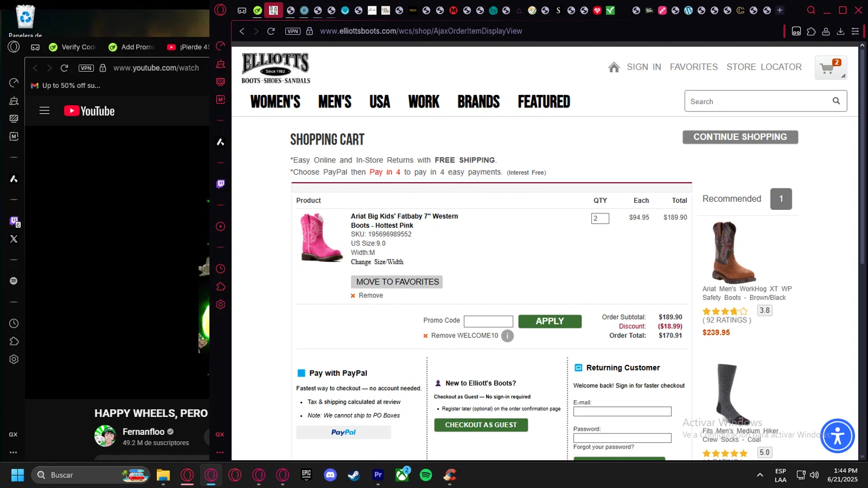The height and width of the screenshot is (488, 868).
Task: Open the accessibility widget icon
Action: [x=837, y=436]
